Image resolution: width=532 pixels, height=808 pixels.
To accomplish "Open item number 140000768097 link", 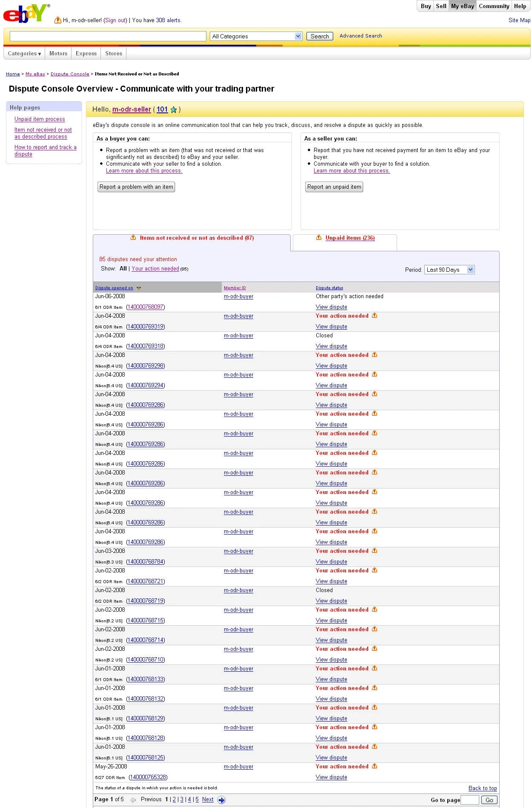I will 146,307.
